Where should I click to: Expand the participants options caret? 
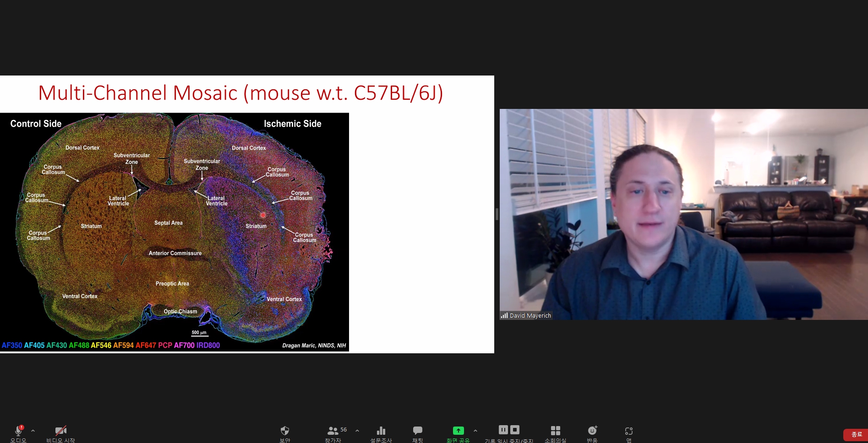[357, 431]
